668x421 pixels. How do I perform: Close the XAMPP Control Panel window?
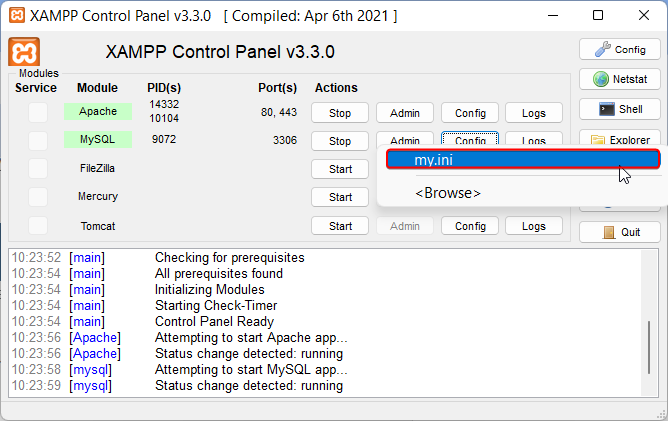click(x=644, y=15)
